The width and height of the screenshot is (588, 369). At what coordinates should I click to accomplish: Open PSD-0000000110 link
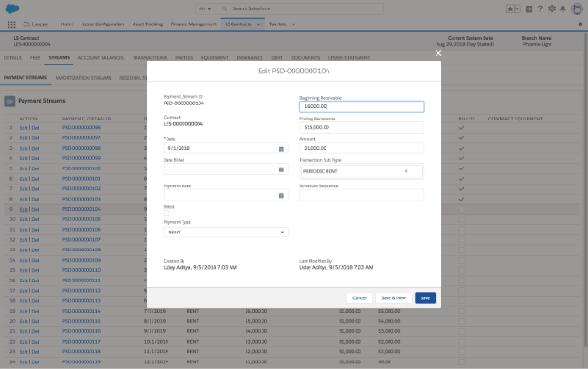[x=81, y=270]
